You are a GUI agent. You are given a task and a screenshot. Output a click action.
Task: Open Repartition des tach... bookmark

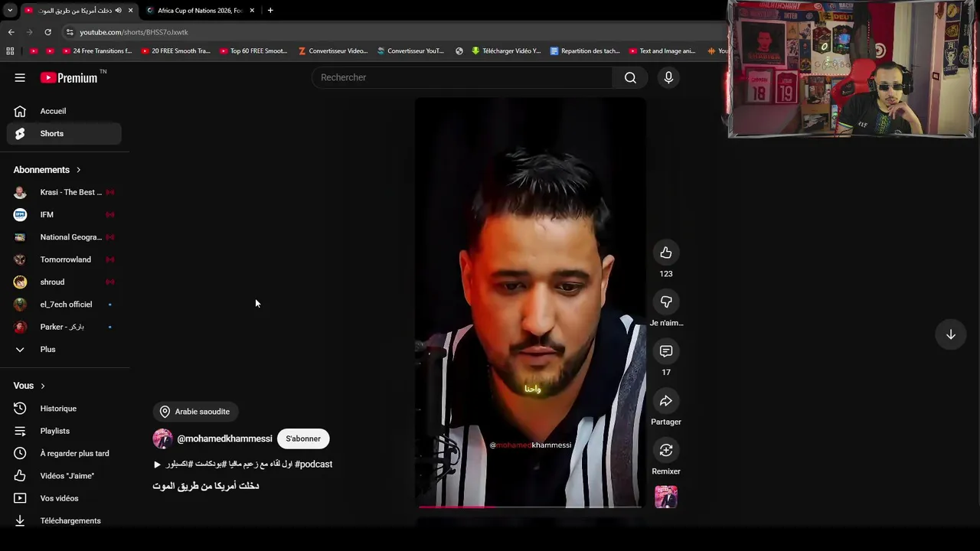coord(585,51)
